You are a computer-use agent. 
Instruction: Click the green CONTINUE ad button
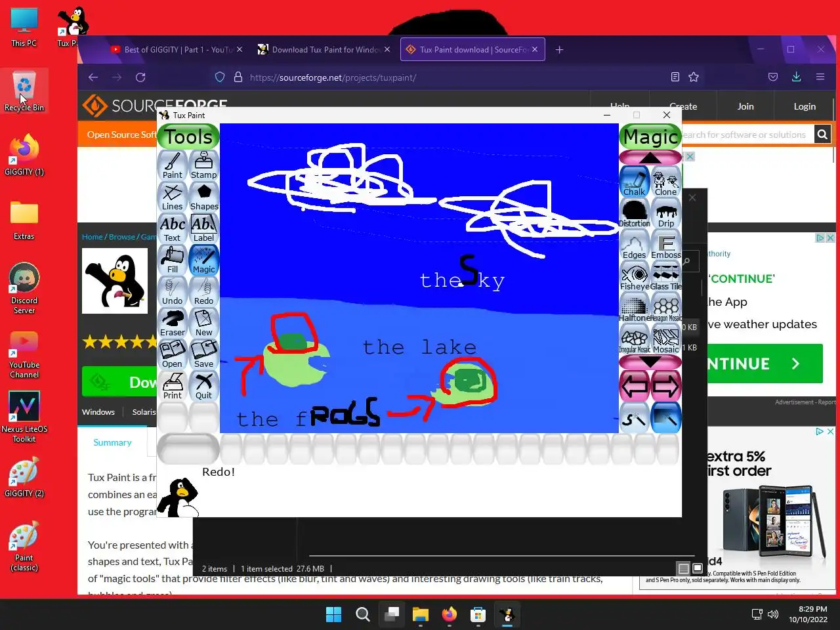pos(765,364)
